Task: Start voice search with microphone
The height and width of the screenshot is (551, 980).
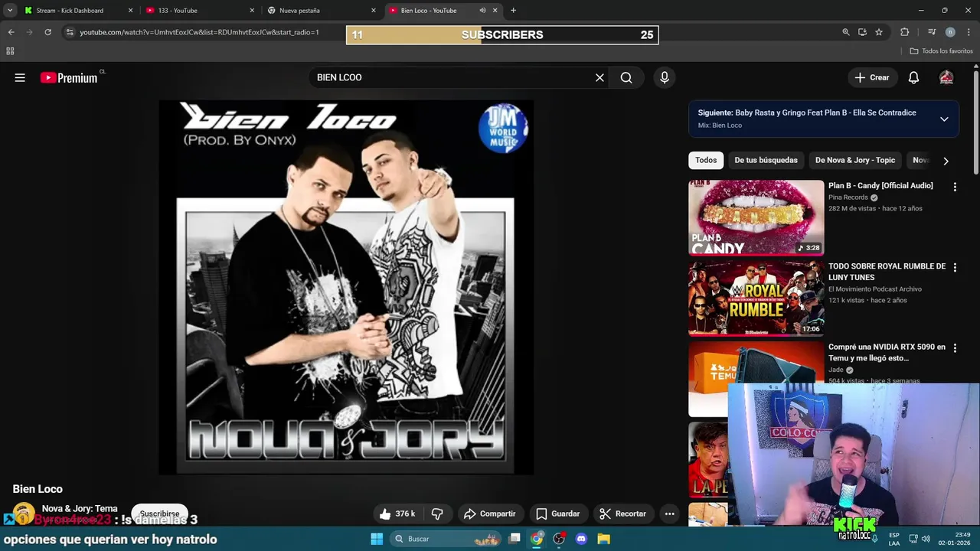Action: (665, 77)
